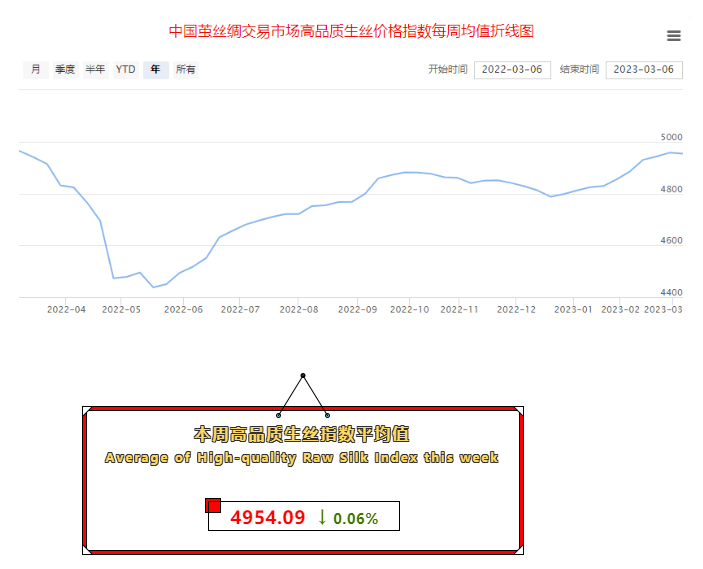Click the 4954.09 index value

(x=267, y=518)
